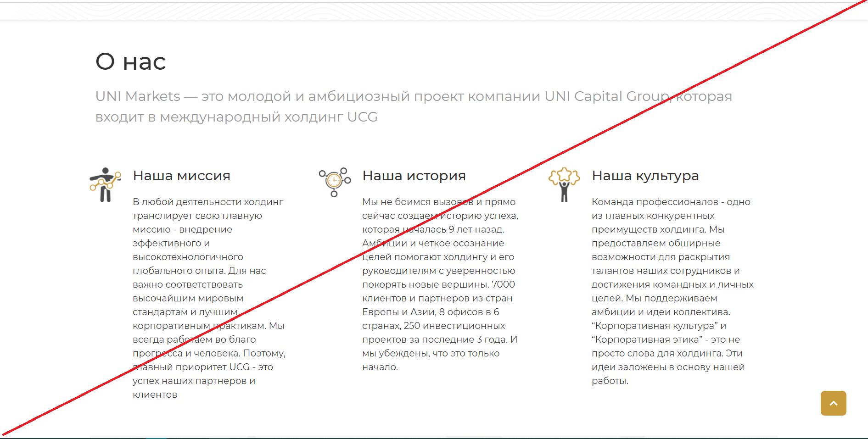Click the line "входит в международный холдинг UCG"
This screenshot has height=439, width=868.
tap(236, 117)
